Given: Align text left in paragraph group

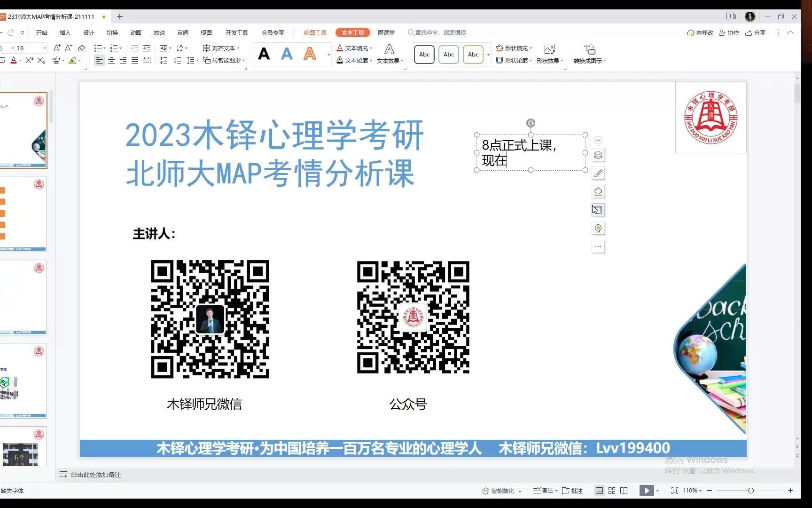Looking at the screenshot, I should 99,60.
